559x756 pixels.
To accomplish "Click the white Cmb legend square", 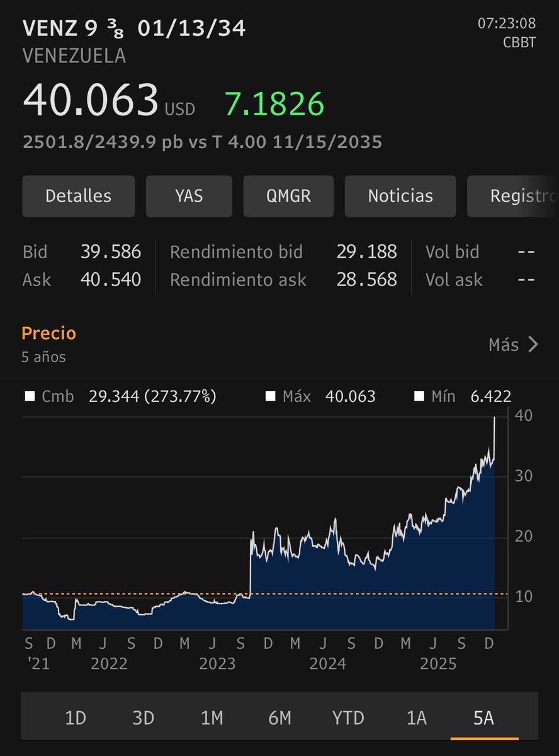I will [29, 397].
